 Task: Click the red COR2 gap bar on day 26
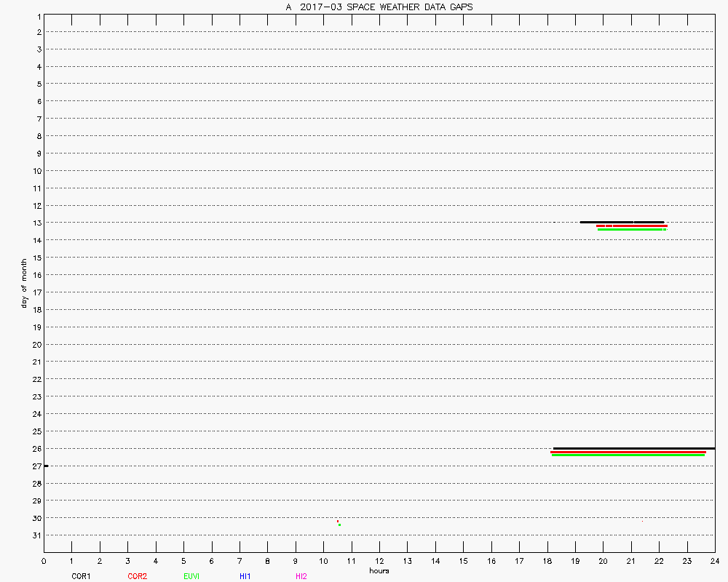(628, 452)
